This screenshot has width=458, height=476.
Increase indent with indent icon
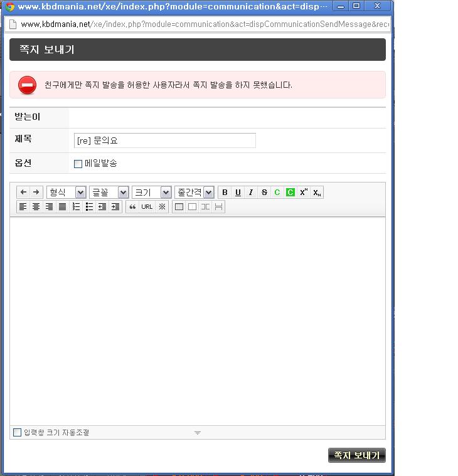point(115,207)
